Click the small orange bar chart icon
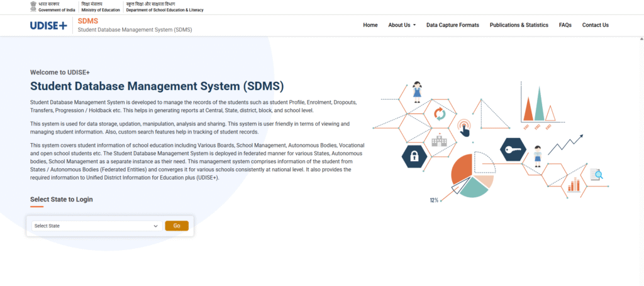The image size is (644, 286). pyautogui.click(x=574, y=185)
